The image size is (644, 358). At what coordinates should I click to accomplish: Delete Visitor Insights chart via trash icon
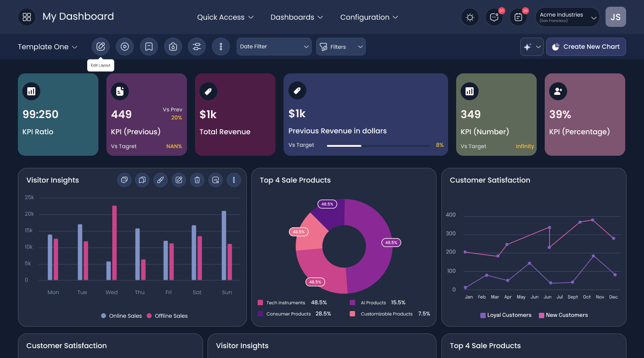coord(197,180)
